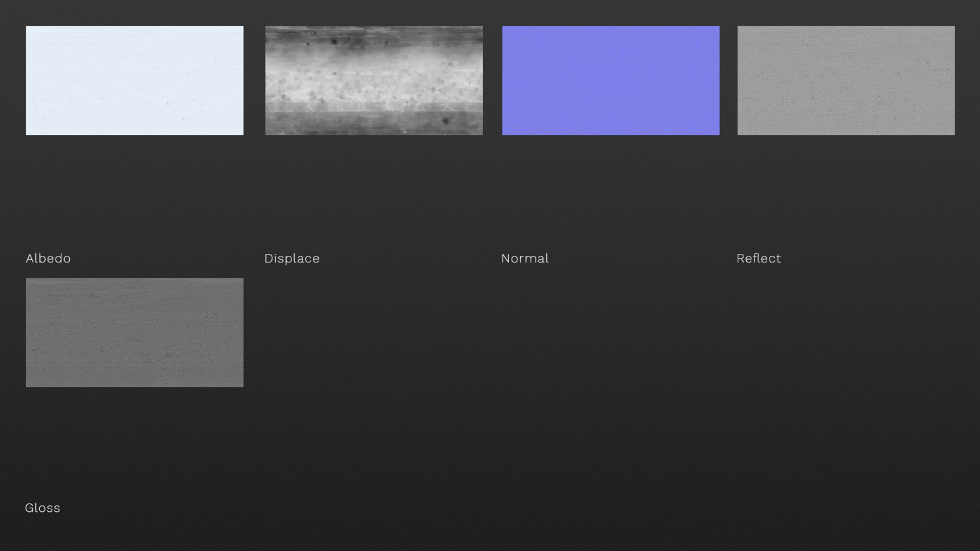The width and height of the screenshot is (980, 551).
Task: Click the purple Normal map image
Action: (x=611, y=80)
